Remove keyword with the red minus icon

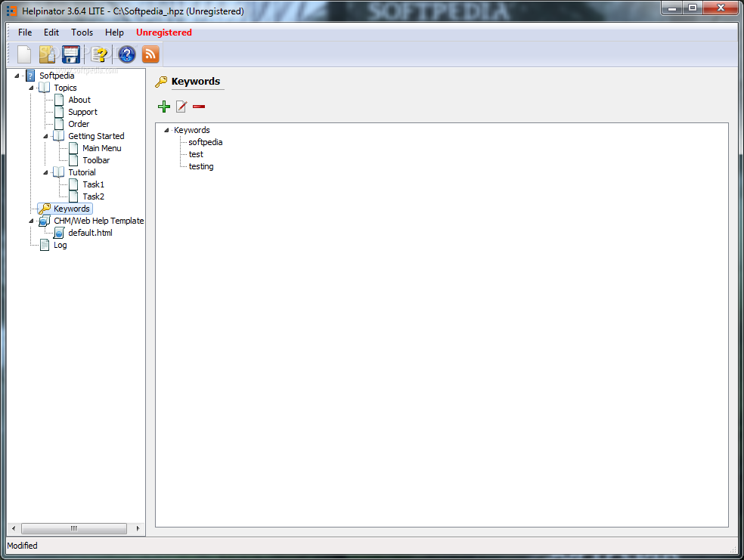coord(199,107)
